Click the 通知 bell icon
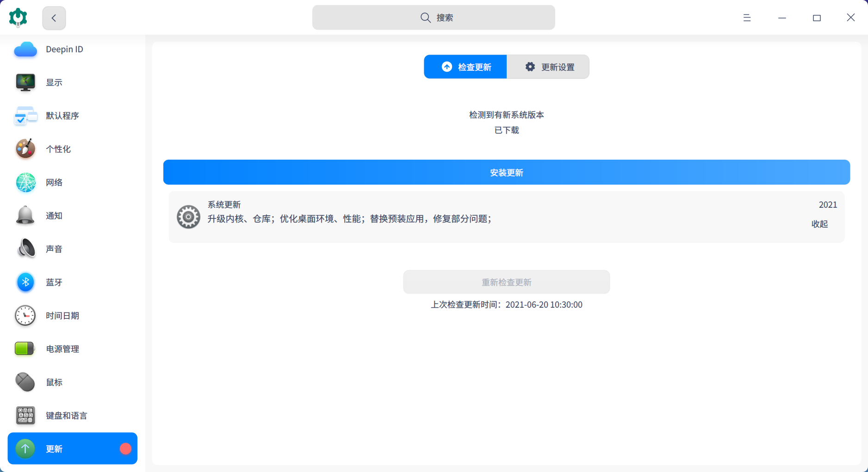 coord(25,216)
